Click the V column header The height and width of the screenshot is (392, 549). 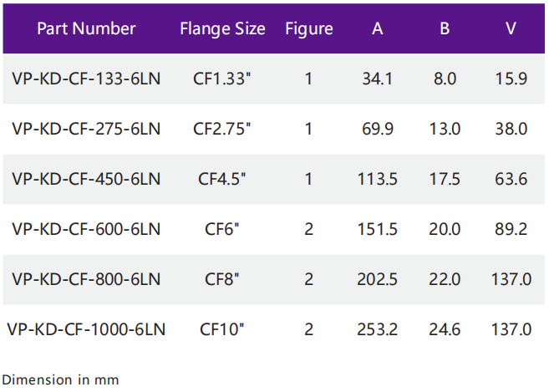click(x=511, y=28)
